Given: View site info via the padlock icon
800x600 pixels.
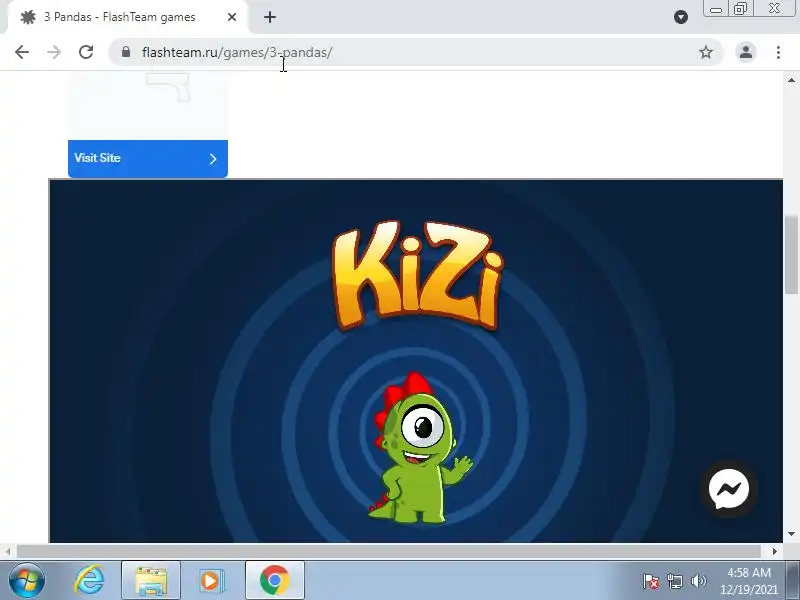Looking at the screenshot, I should point(126,52).
